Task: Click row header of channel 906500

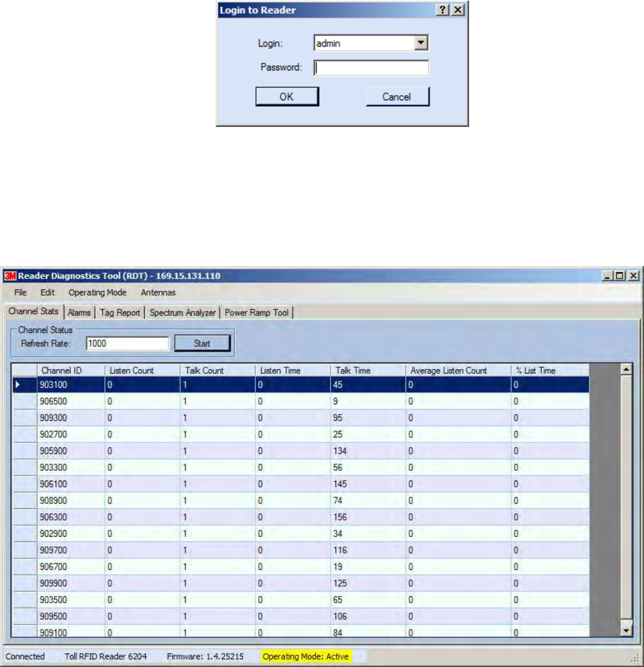Action: pos(24,401)
